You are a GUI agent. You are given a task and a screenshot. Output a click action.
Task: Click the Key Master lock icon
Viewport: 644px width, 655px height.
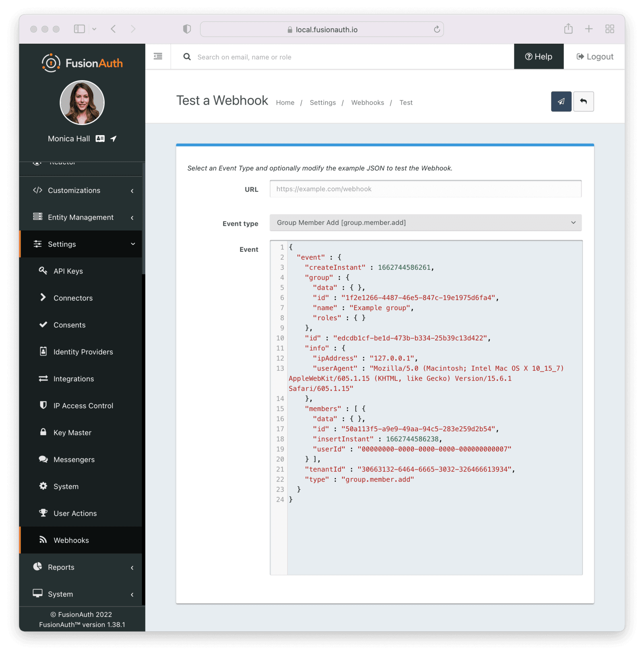pos(43,432)
